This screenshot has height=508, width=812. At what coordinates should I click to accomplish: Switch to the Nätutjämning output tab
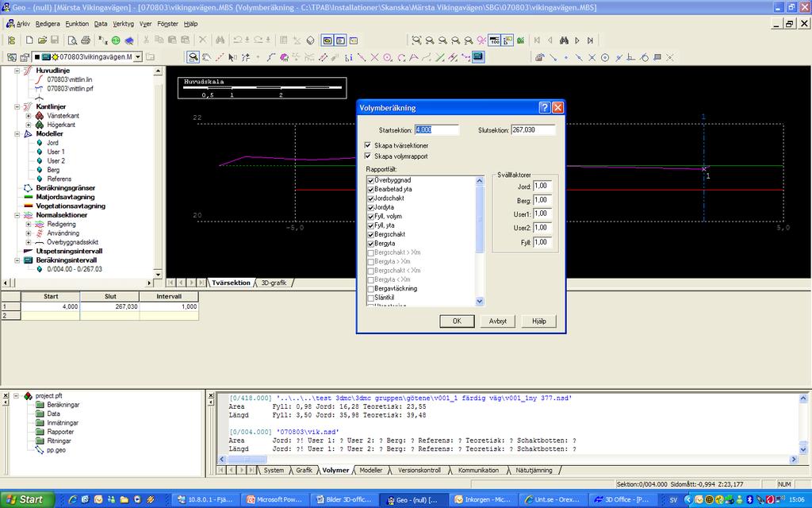(534, 470)
